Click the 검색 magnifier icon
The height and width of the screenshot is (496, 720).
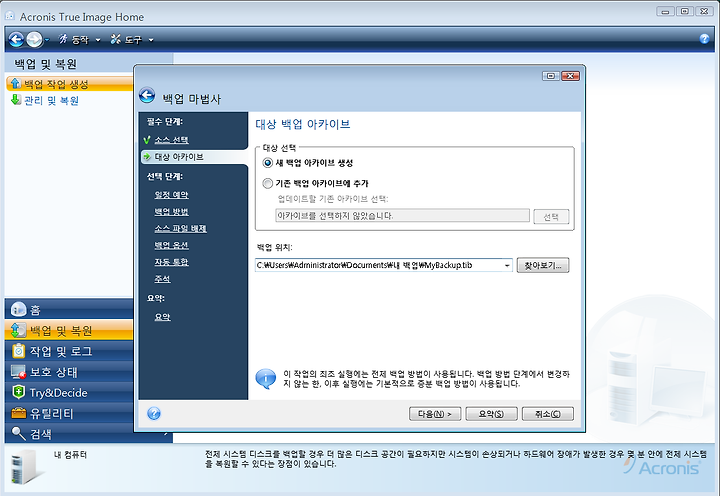[18, 433]
